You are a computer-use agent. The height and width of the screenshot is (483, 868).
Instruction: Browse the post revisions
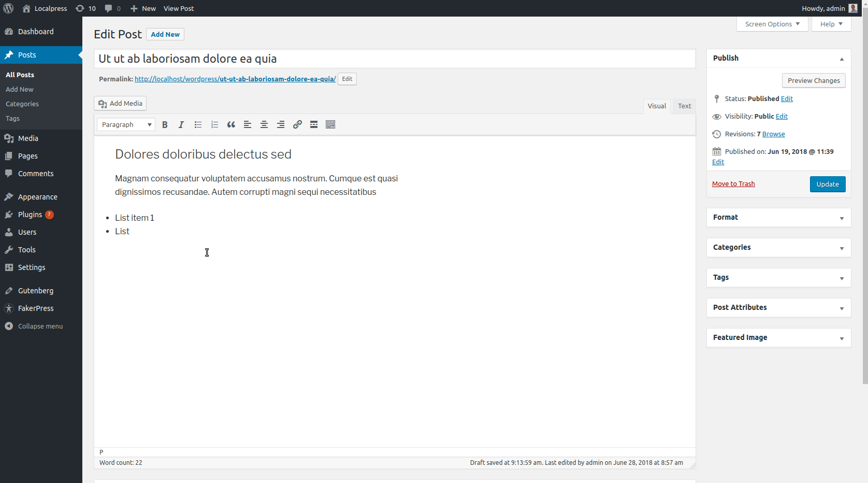[x=773, y=134]
